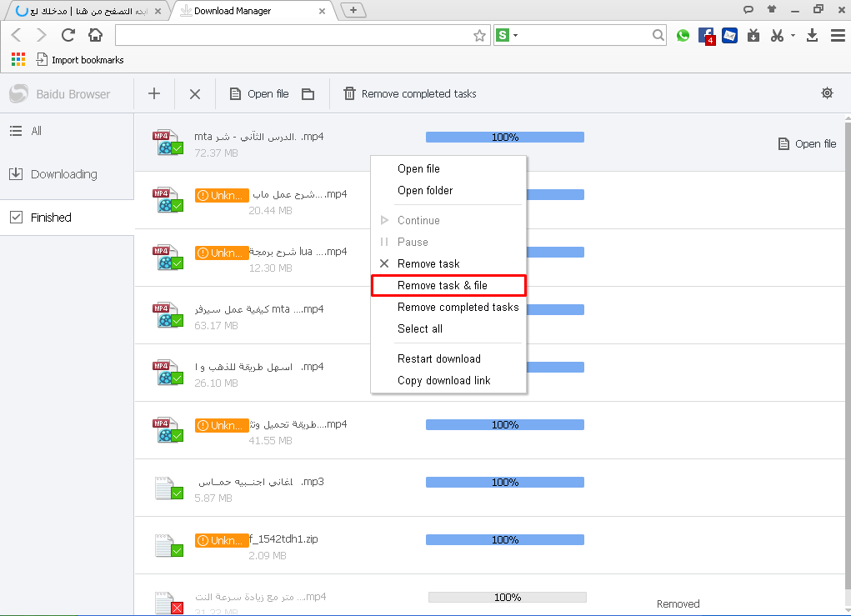The width and height of the screenshot is (851, 616).
Task: Delete selected task with the X toolbar icon
Action: point(195,94)
